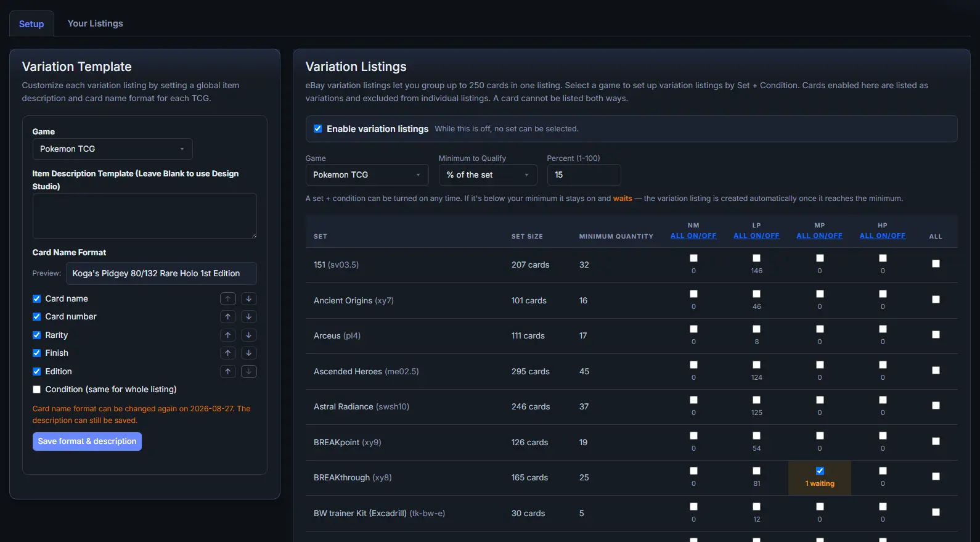Move Card number up in format order

[x=228, y=317]
